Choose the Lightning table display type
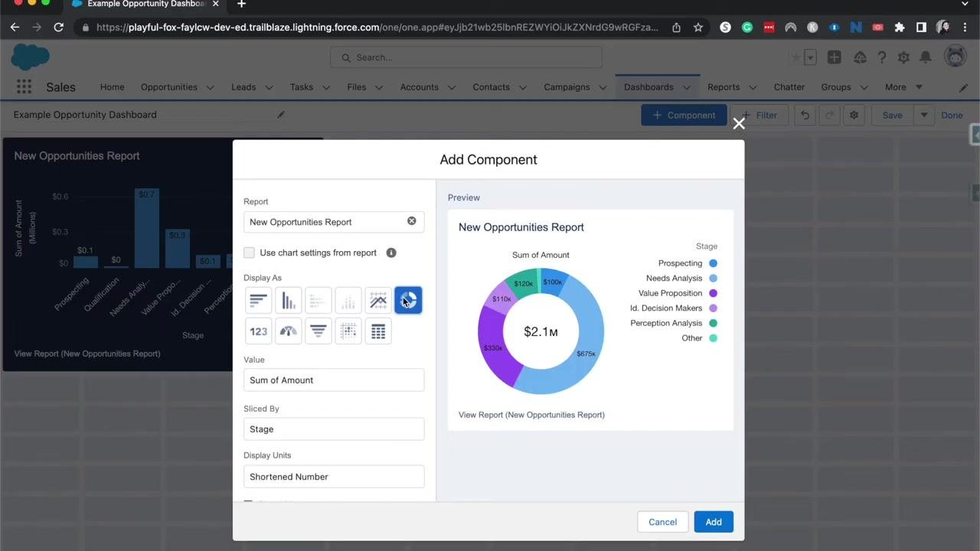 pyautogui.click(x=378, y=331)
